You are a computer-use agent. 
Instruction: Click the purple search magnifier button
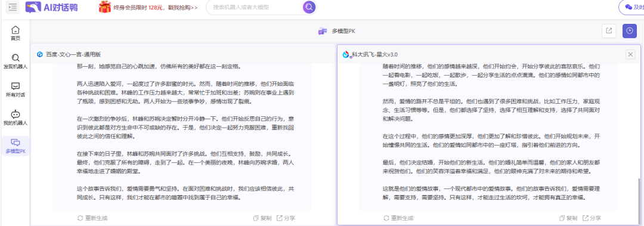[x=309, y=7]
